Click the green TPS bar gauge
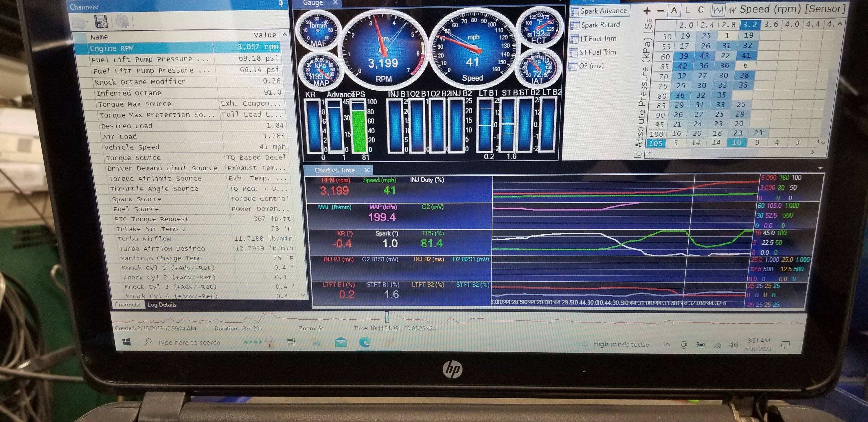Viewport: 868px width, 422px height. click(359, 126)
